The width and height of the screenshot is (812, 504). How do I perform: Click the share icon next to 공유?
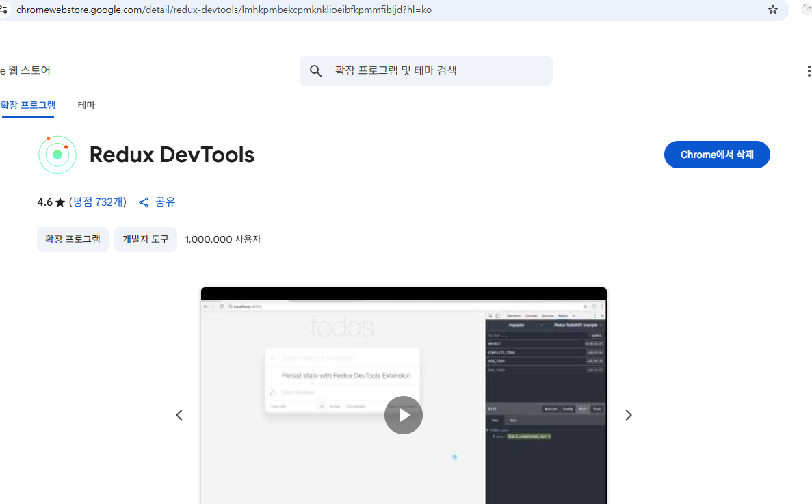coord(144,202)
